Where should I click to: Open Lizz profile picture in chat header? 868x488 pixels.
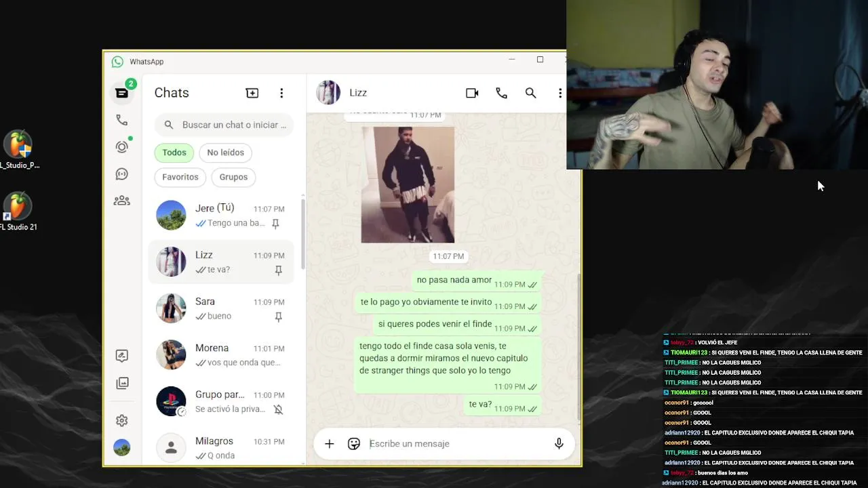pyautogui.click(x=328, y=93)
